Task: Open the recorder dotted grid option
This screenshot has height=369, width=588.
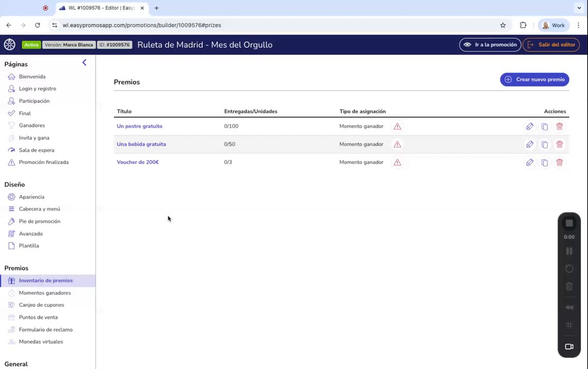Action: coord(569,325)
